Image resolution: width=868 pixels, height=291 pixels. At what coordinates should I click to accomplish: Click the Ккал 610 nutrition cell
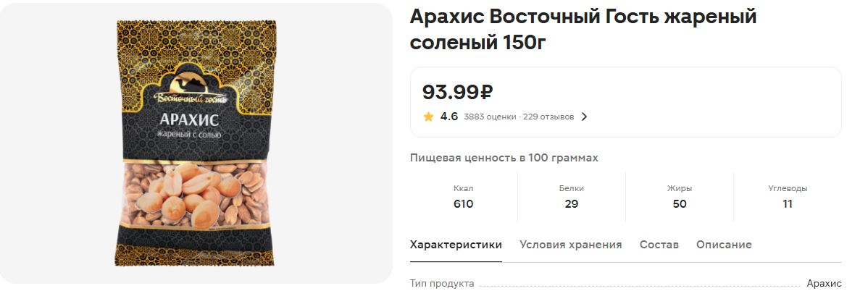point(463,197)
